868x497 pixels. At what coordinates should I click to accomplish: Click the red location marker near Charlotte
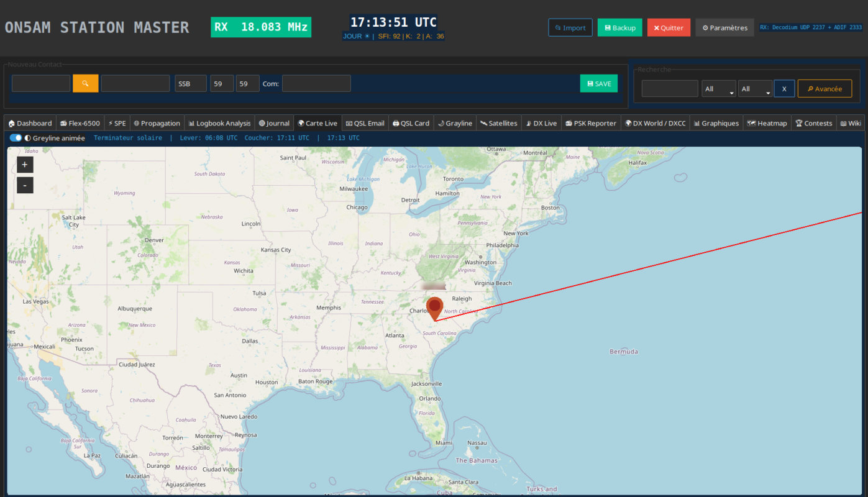pyautogui.click(x=435, y=309)
